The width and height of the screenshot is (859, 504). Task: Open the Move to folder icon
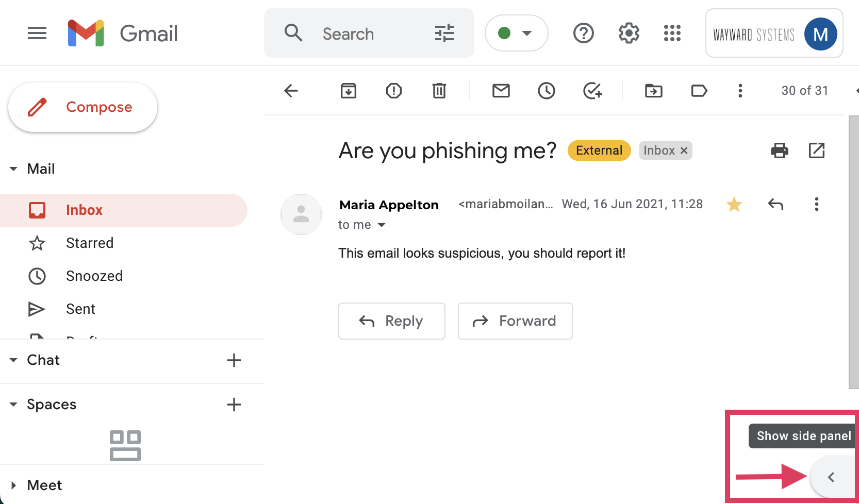click(654, 91)
